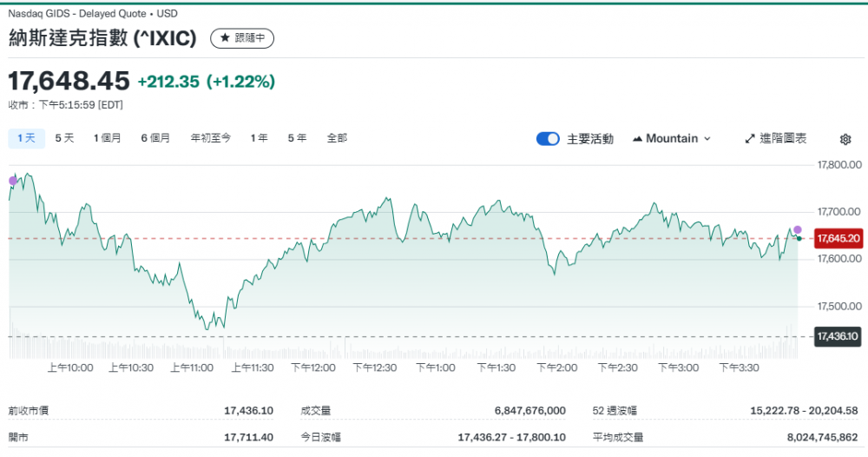Select the 6個月 time range

[x=155, y=137]
